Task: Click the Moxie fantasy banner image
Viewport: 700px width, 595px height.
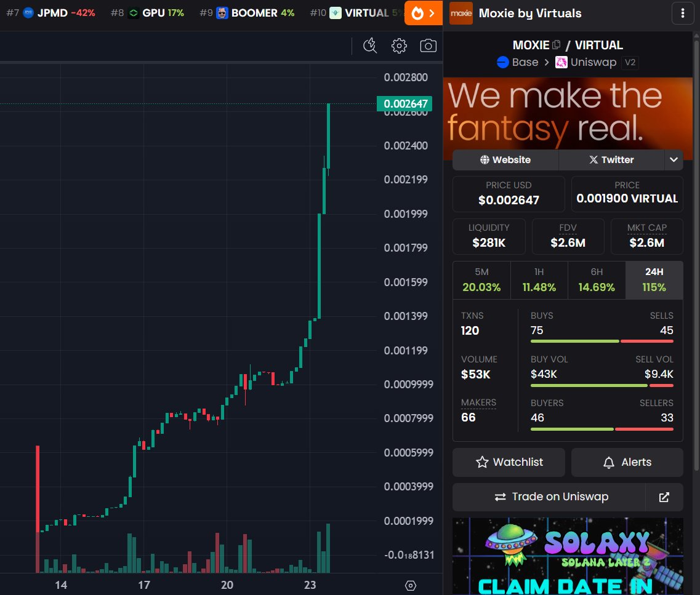Action: pyautogui.click(x=568, y=114)
